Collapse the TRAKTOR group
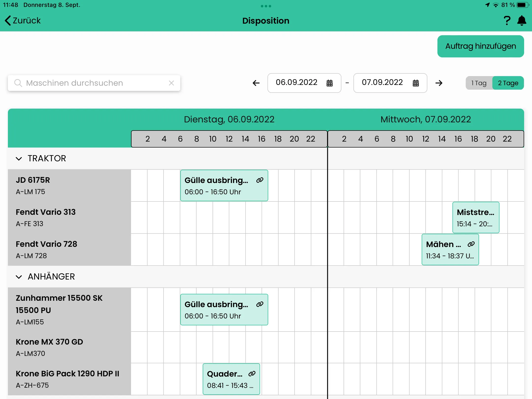 point(19,158)
